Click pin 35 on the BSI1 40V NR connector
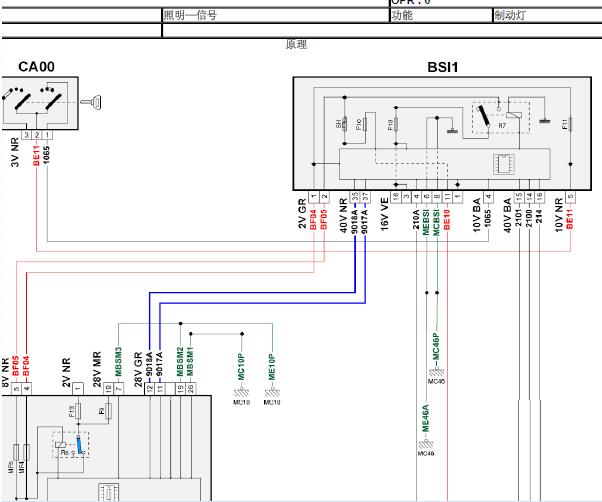602x502 pixels. (355, 197)
